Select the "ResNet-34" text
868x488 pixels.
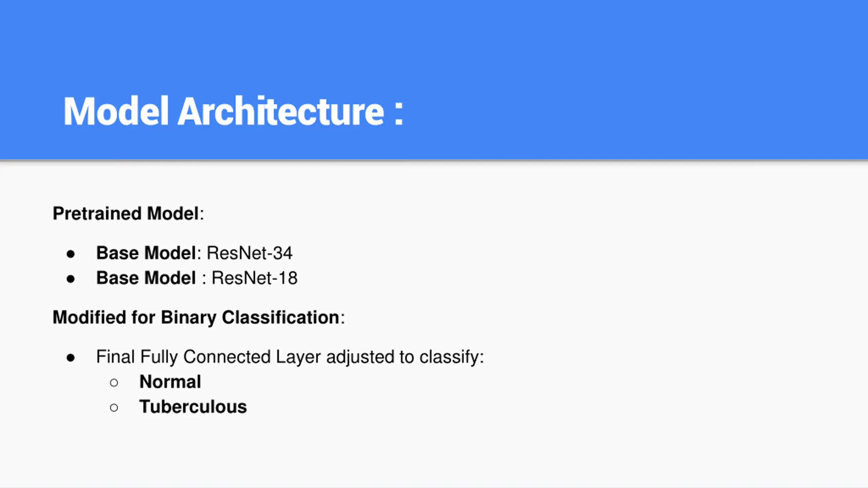pyautogui.click(x=250, y=253)
